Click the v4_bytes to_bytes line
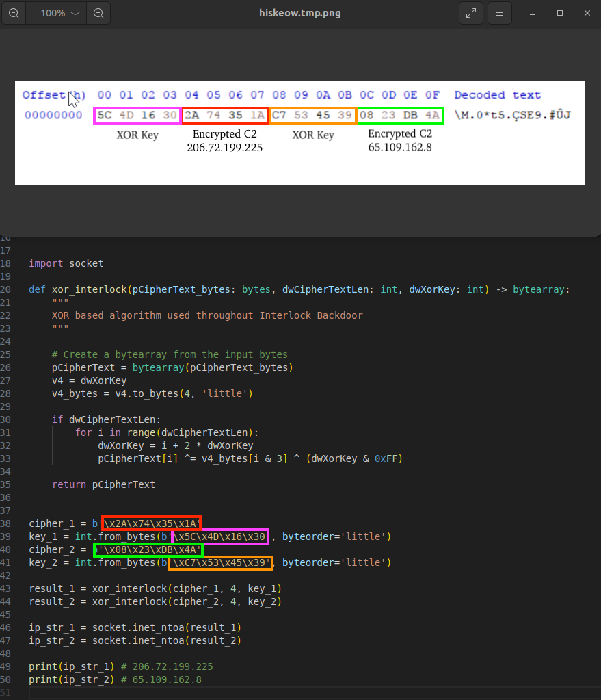The height and width of the screenshot is (700, 601). (152, 393)
